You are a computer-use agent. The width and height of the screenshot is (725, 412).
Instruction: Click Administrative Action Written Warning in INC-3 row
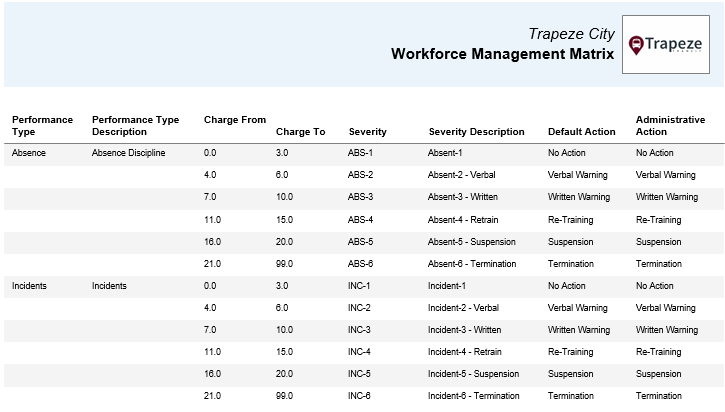pyautogui.click(x=667, y=330)
